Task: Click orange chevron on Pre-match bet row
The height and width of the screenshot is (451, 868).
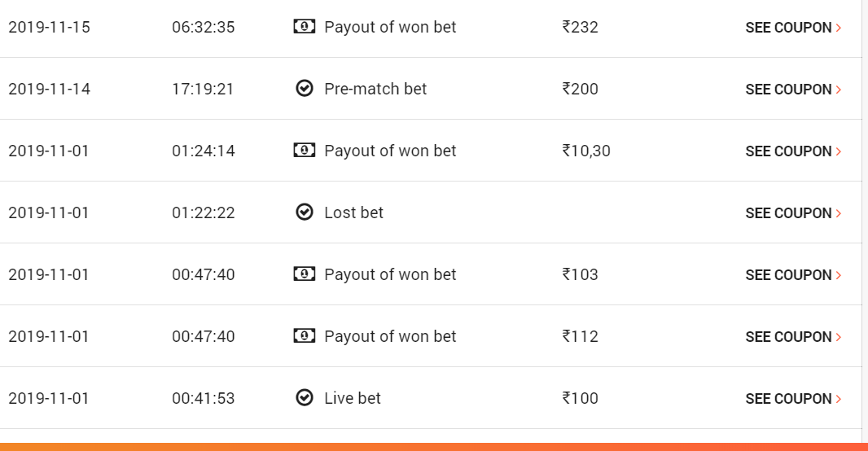Action: (839, 90)
